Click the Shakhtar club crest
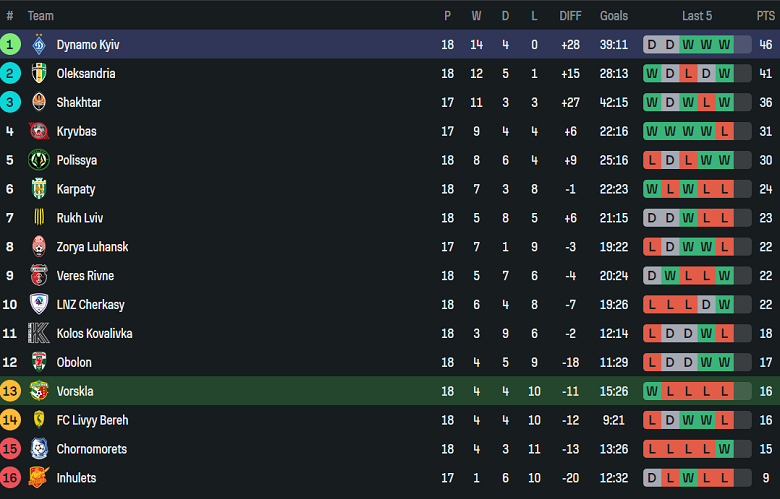Image resolution: width=780 pixels, height=499 pixels. pos(39,103)
